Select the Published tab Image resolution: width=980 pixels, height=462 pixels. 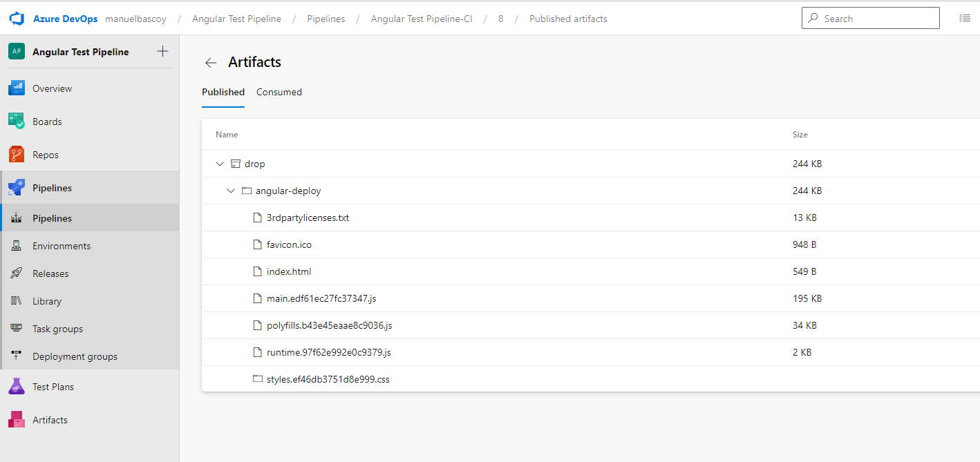coord(223,92)
